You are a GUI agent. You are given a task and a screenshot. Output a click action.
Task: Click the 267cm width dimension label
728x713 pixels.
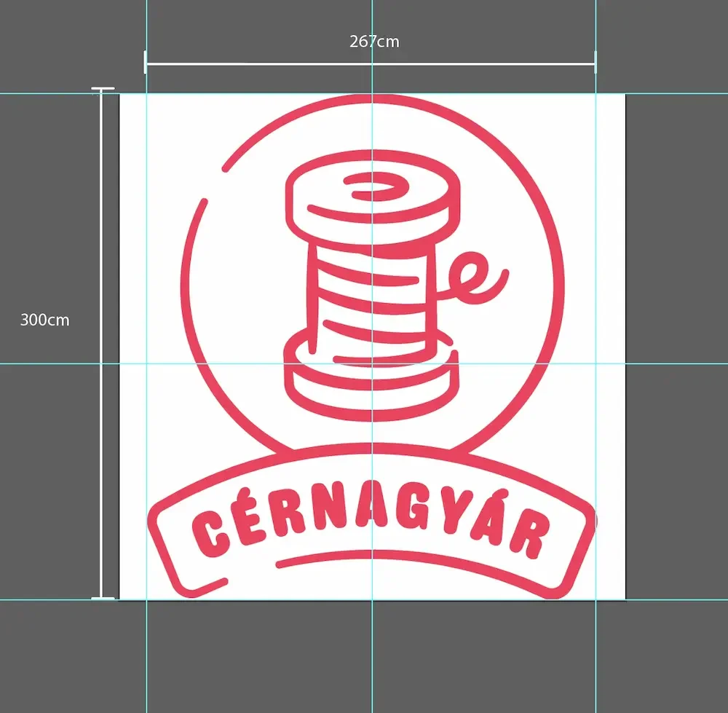[374, 42]
